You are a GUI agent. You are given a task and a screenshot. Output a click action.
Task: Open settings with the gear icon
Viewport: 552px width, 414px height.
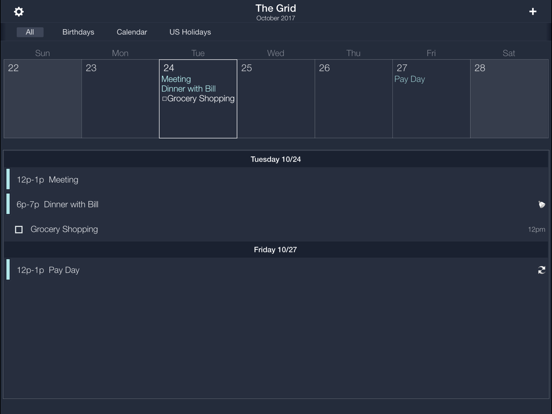19,12
